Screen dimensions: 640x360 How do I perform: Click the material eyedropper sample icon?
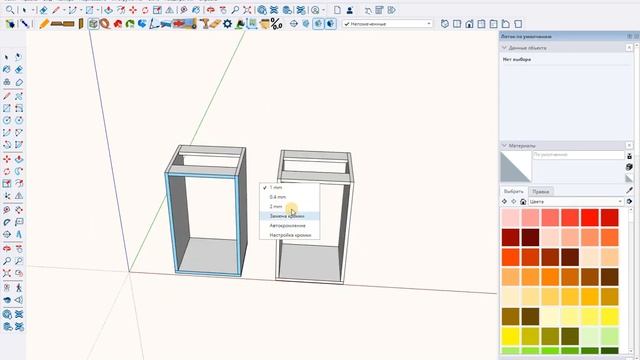pos(630,191)
